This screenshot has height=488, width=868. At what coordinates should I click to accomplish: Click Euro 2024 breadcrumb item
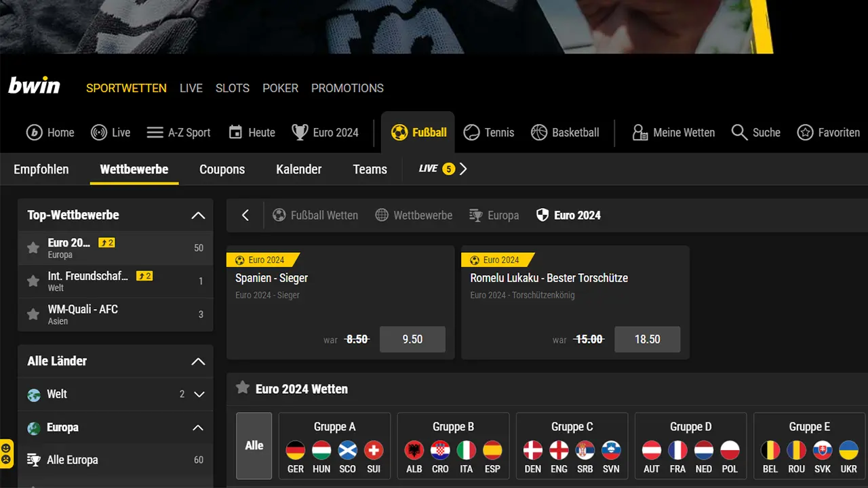(568, 216)
